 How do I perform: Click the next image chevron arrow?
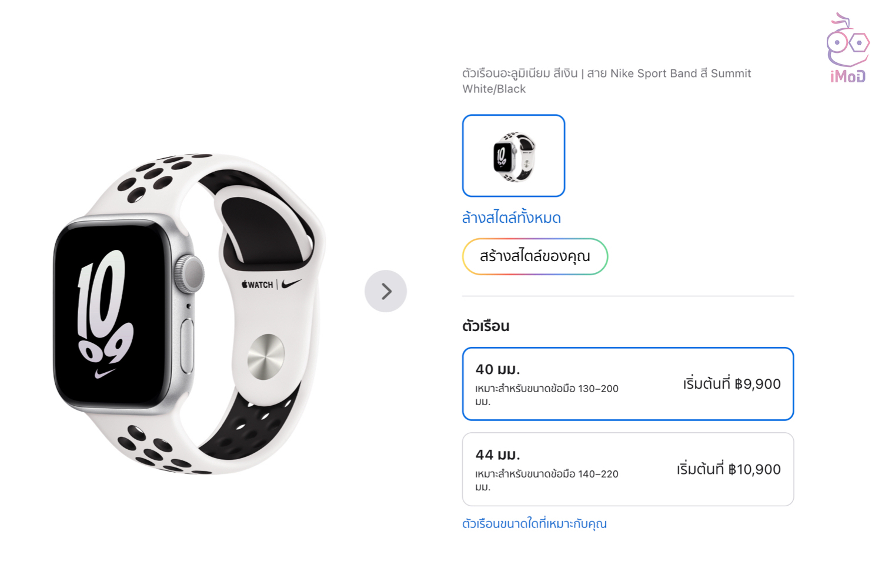pyautogui.click(x=386, y=291)
